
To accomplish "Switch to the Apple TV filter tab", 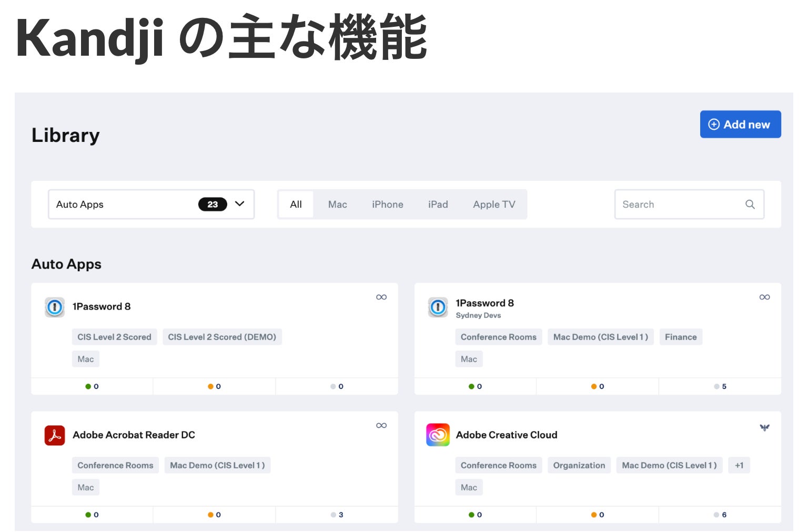I will pyautogui.click(x=494, y=204).
